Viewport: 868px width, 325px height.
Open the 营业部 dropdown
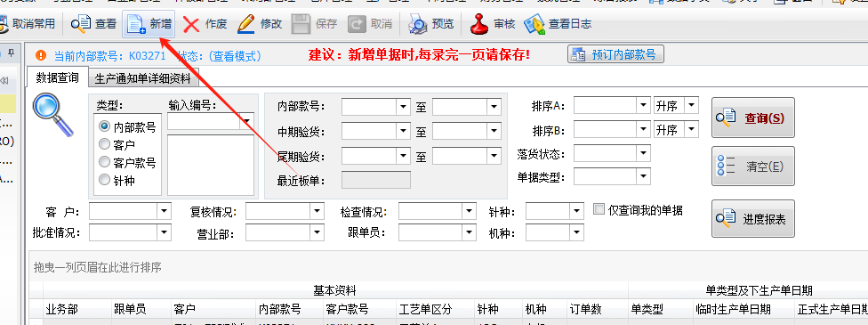click(317, 233)
